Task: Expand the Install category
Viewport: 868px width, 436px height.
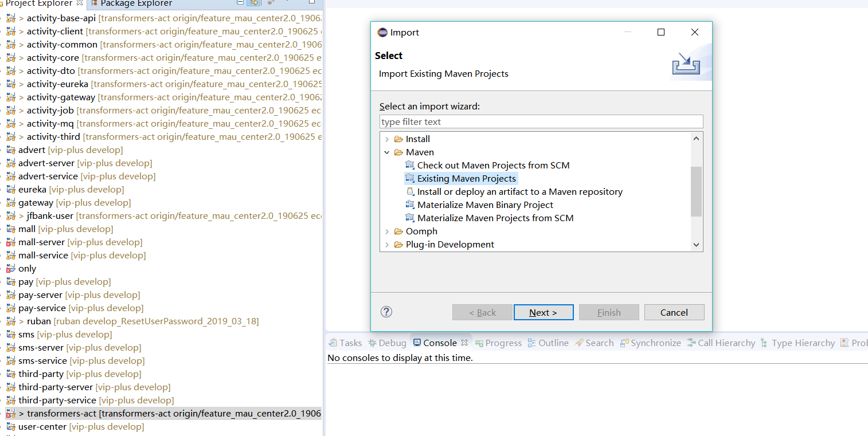Action: tap(387, 139)
